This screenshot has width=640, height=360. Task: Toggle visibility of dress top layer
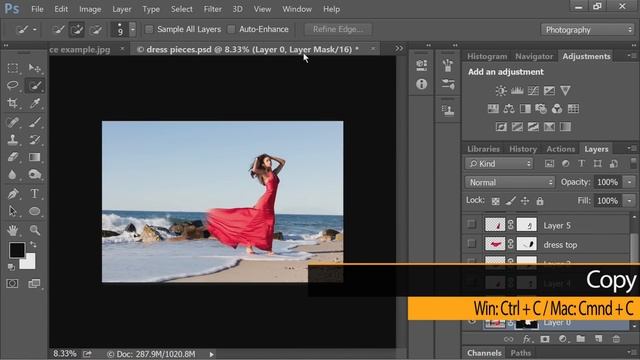(471, 244)
